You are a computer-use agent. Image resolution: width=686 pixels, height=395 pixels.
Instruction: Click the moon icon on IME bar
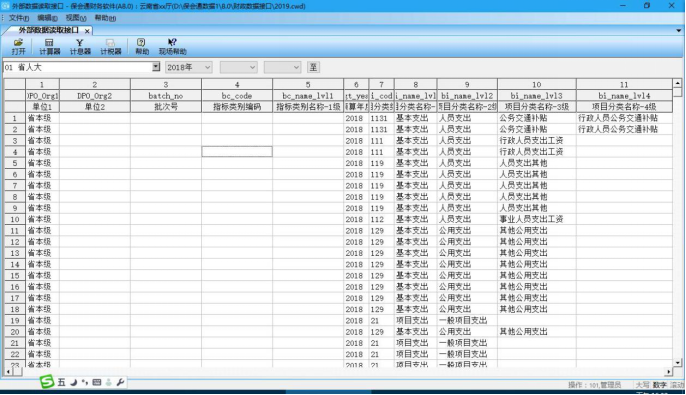coord(74,382)
